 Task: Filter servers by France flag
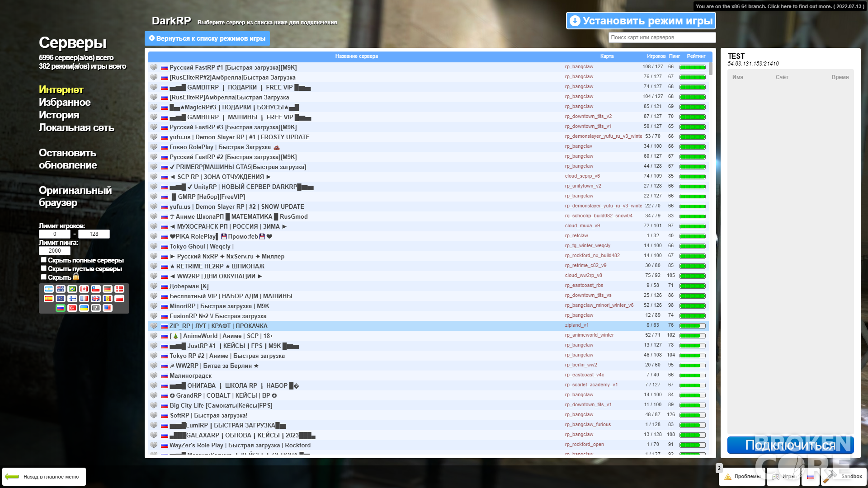pos(84,298)
